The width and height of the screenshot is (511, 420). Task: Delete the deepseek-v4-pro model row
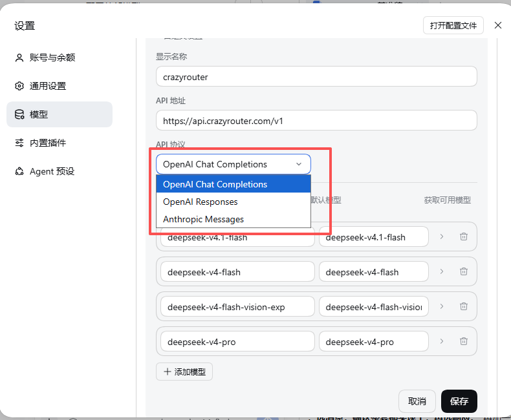pyautogui.click(x=463, y=341)
